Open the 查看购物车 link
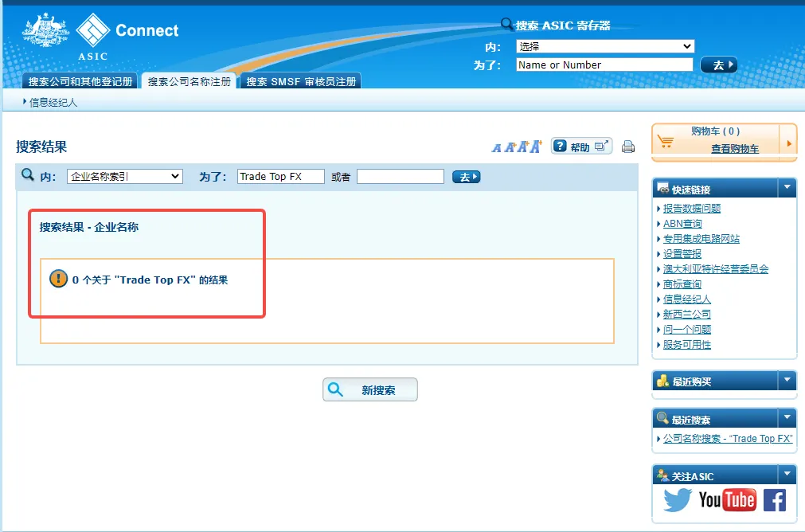 [735, 148]
